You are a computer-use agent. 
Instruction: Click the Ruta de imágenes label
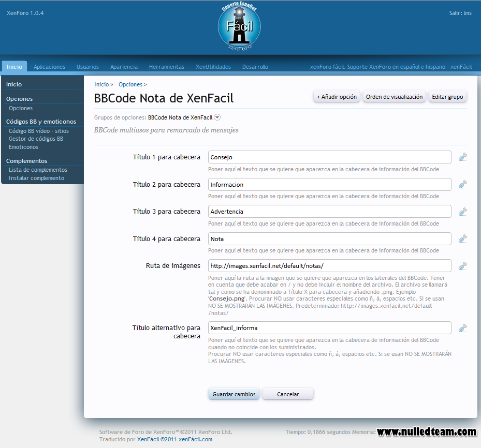click(173, 266)
